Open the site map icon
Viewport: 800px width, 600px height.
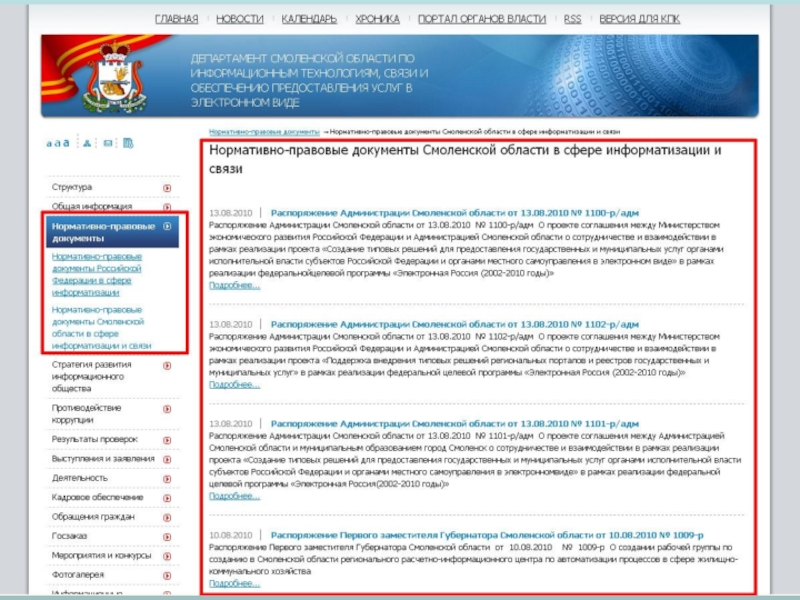pos(87,143)
